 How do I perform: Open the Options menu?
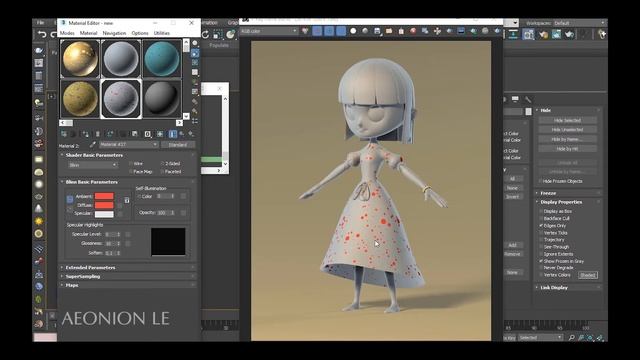click(140, 33)
